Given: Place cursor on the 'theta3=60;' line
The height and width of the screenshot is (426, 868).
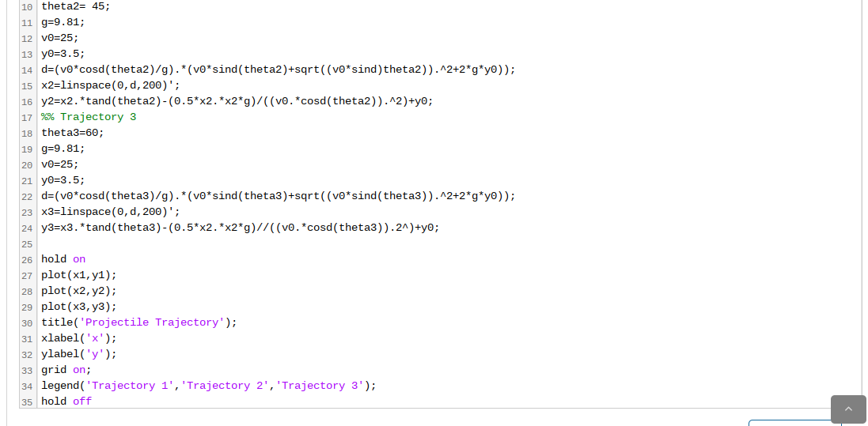Looking at the screenshot, I should [x=73, y=134].
